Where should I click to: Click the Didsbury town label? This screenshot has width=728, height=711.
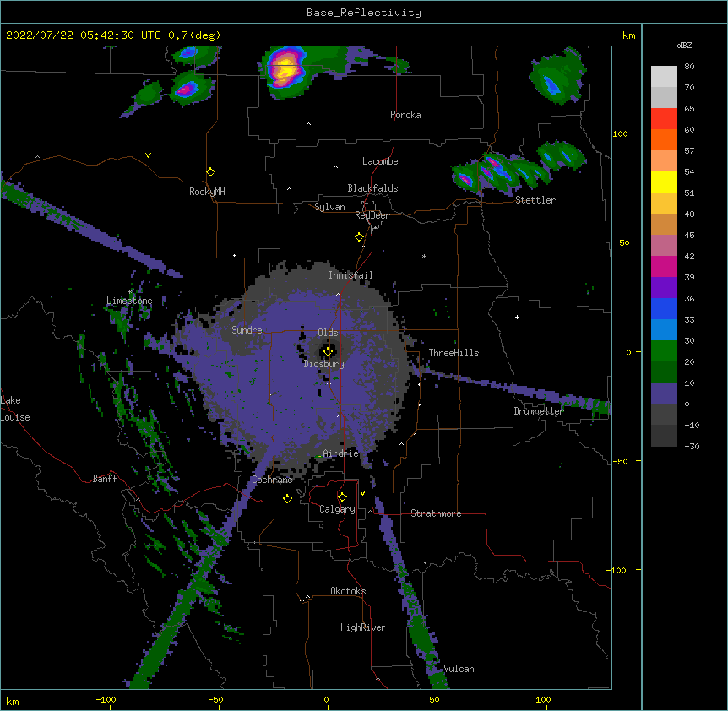click(324, 364)
